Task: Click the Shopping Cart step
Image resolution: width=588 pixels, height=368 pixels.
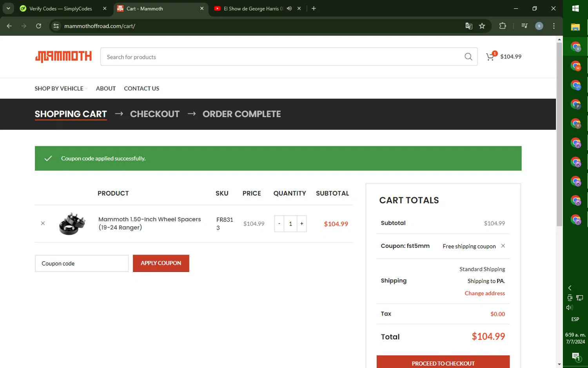Action: (x=71, y=114)
